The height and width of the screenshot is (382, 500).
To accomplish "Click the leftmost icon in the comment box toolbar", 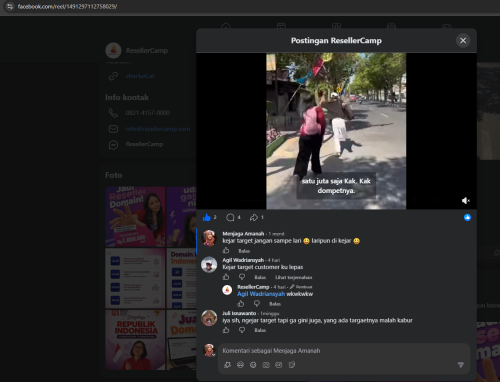I will point(227,365).
